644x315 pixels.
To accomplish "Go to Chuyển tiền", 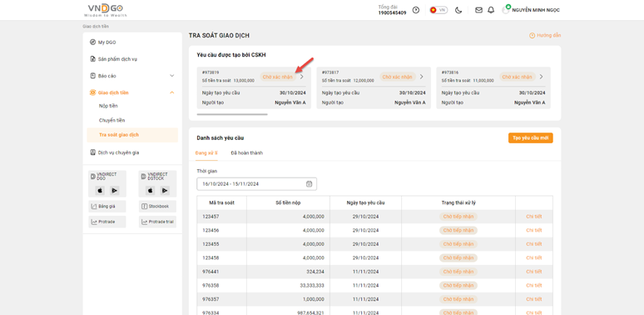I will point(111,121).
